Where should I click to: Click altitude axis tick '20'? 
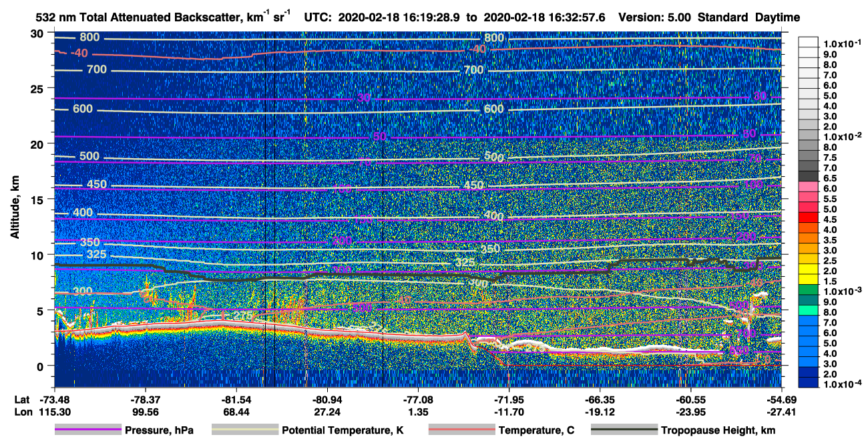[x=37, y=144]
